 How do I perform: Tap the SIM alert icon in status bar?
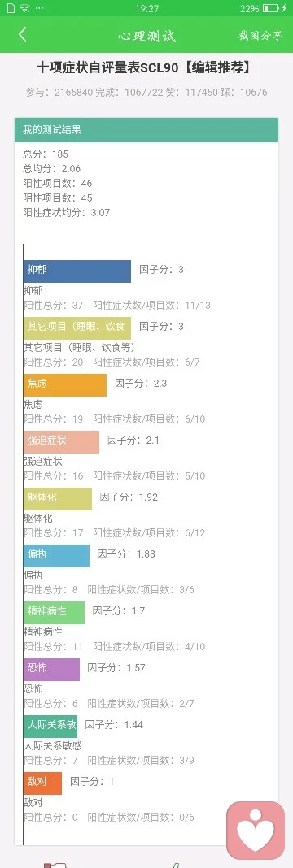[x=11, y=8]
